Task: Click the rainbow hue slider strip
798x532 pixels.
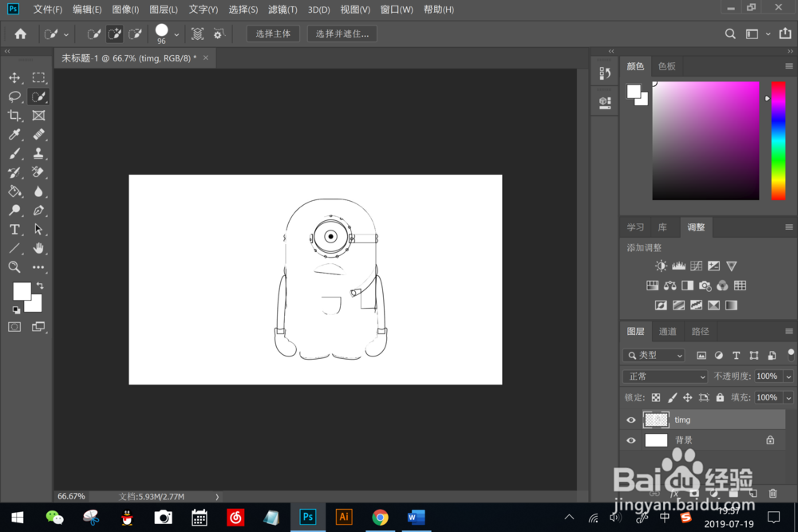Action: 778,141
